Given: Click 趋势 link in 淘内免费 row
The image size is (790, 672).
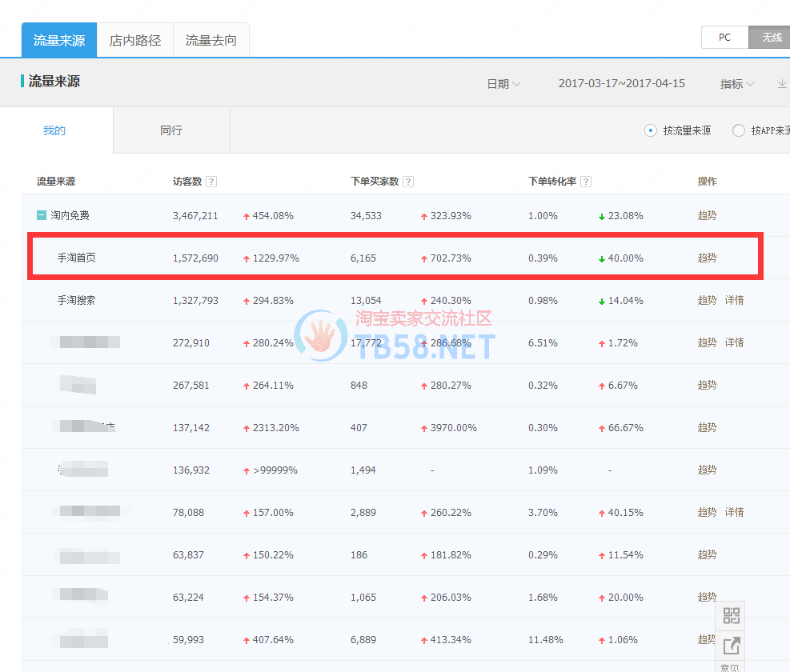Looking at the screenshot, I should pos(707,215).
